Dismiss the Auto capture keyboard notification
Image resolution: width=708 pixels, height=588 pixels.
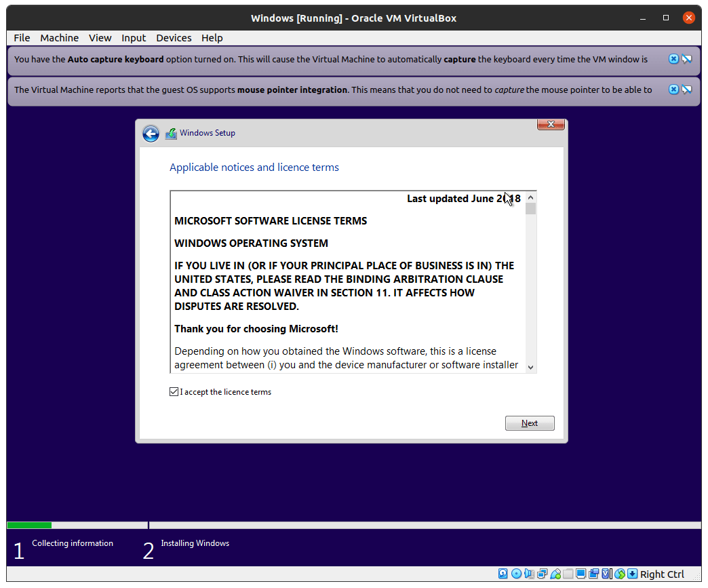click(673, 59)
